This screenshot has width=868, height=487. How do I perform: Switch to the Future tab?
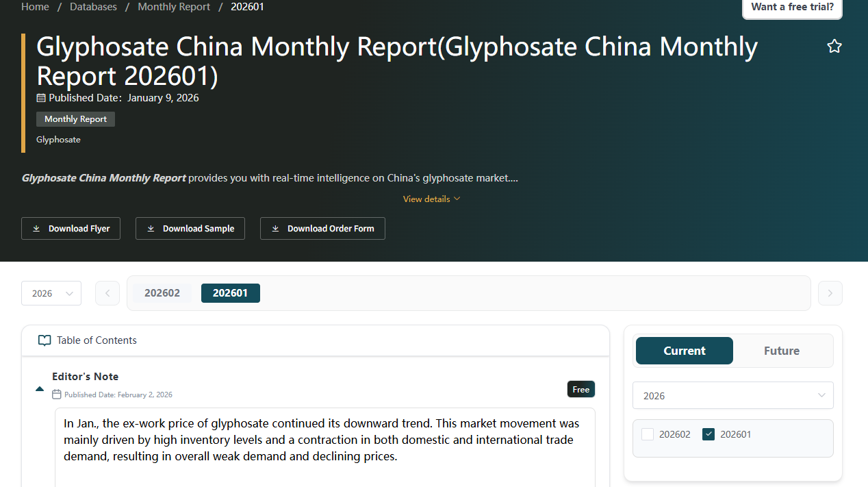coord(781,350)
